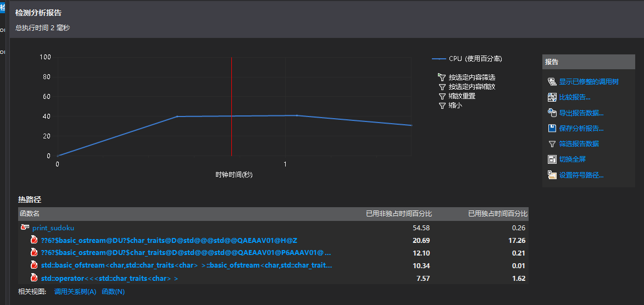Select the std::operator<< hot path row
Screen dimensions: 644x305
[109, 279]
